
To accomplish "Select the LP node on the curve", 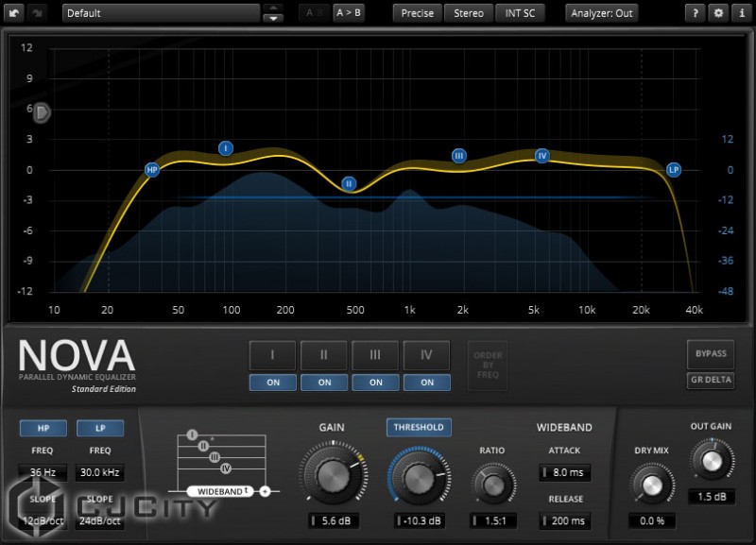I will pos(674,170).
